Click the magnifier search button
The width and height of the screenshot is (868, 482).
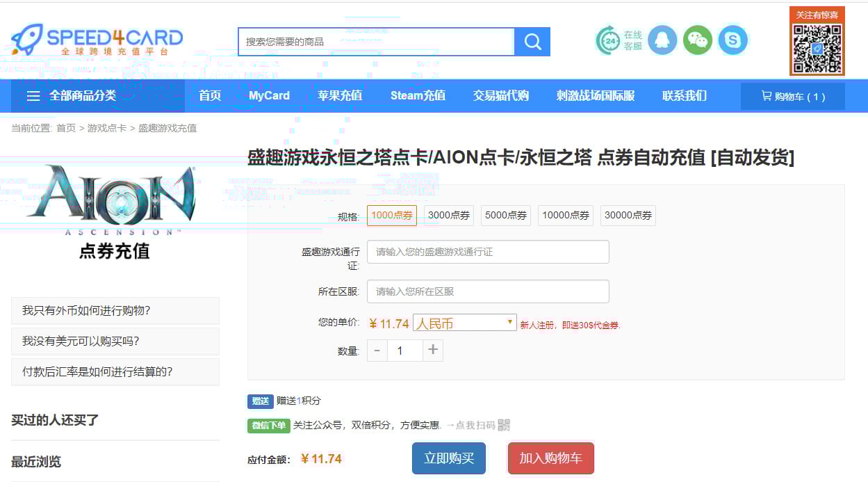[532, 42]
